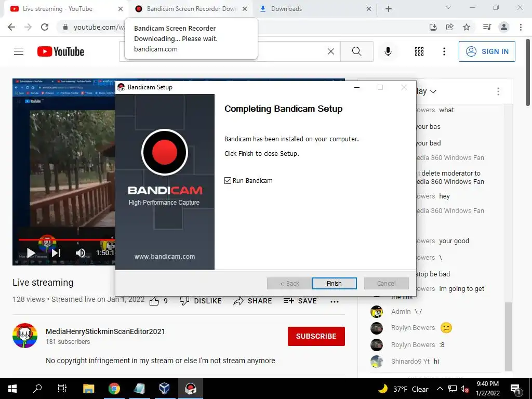Image resolution: width=532 pixels, height=399 pixels.
Task: Open Task View on taskbar
Action: click(62, 389)
